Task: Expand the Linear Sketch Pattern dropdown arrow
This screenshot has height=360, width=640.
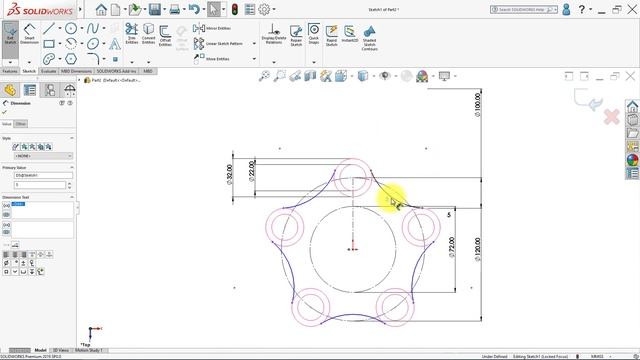Action: (254, 44)
